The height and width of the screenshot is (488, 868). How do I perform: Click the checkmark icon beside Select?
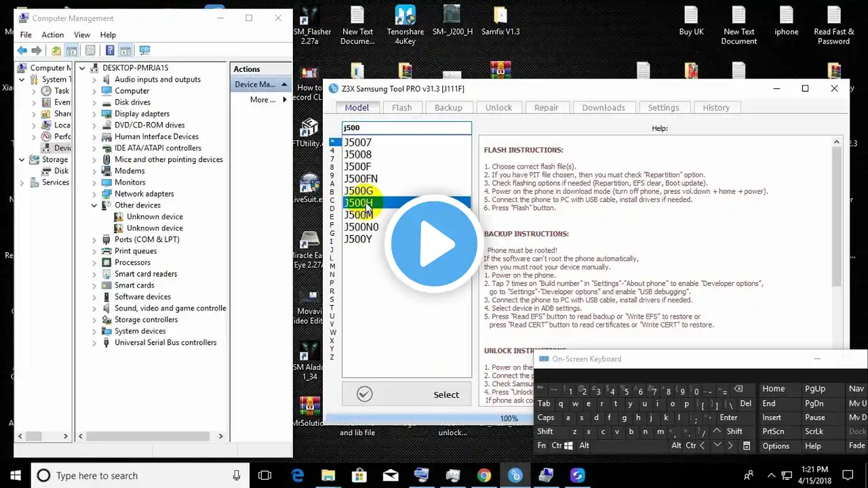coord(364,394)
